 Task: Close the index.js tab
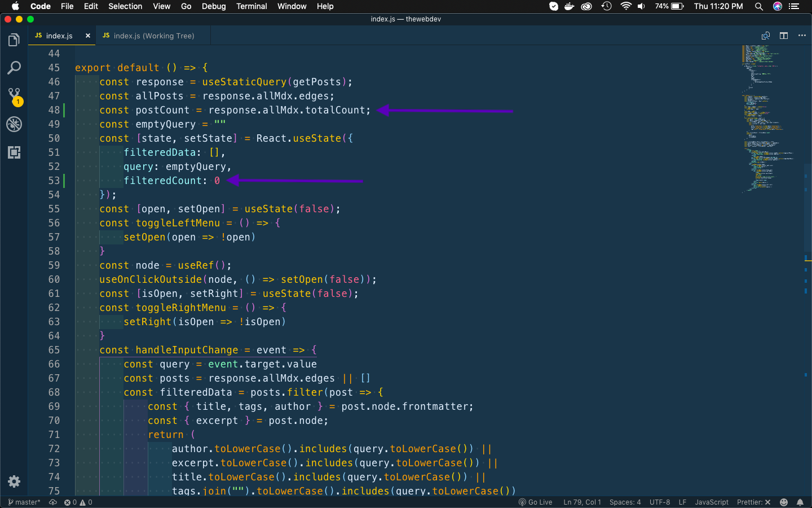click(88, 36)
